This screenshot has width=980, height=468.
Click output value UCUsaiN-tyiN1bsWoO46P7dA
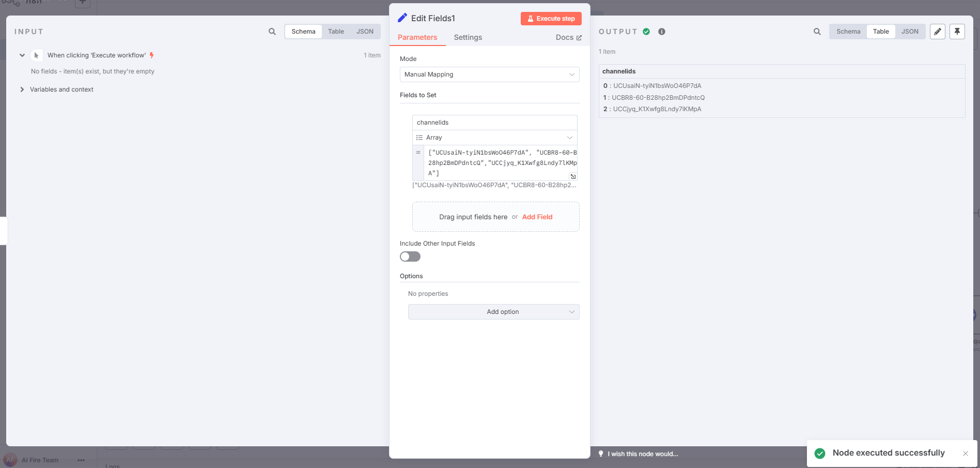(657, 86)
